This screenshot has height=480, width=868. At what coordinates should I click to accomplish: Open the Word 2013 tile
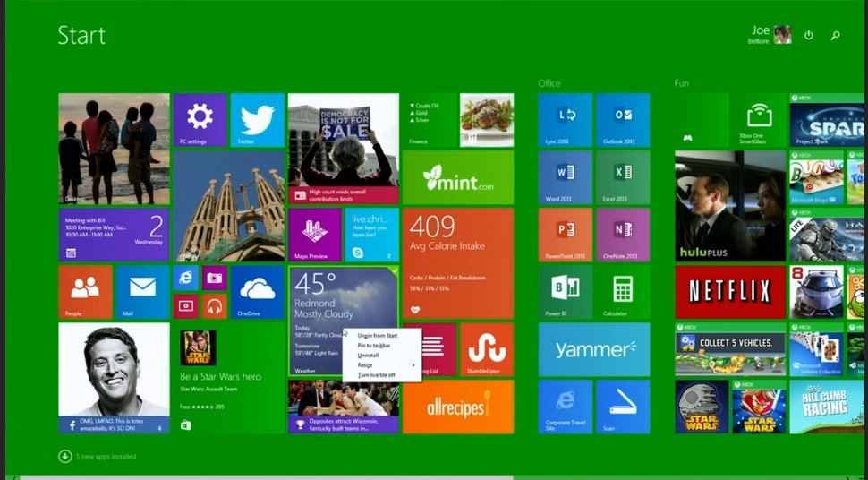coord(566,177)
